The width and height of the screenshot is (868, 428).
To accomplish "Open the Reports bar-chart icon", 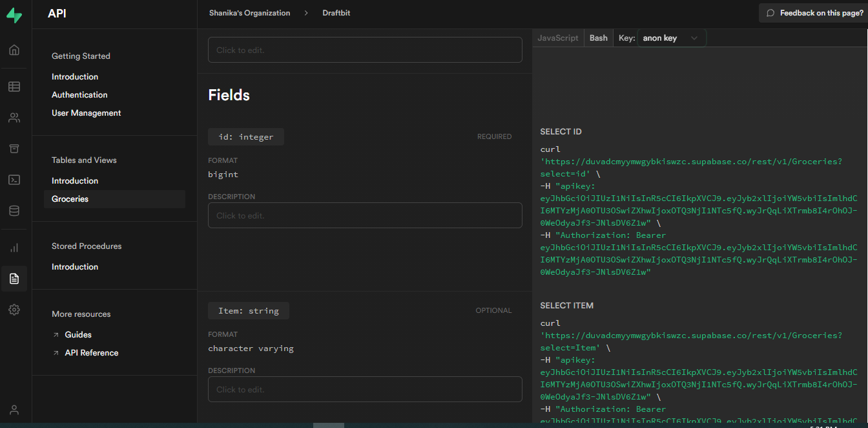I will tap(14, 247).
